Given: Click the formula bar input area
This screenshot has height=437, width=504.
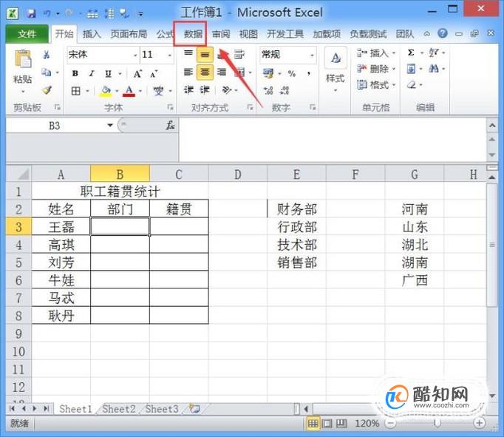Looking at the screenshot, I should tap(332, 140).
